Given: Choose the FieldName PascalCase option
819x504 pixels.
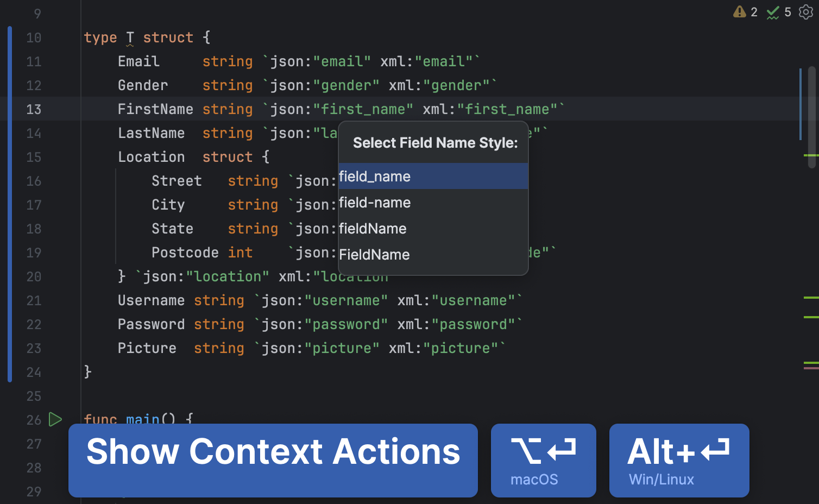Looking at the screenshot, I should (x=374, y=254).
